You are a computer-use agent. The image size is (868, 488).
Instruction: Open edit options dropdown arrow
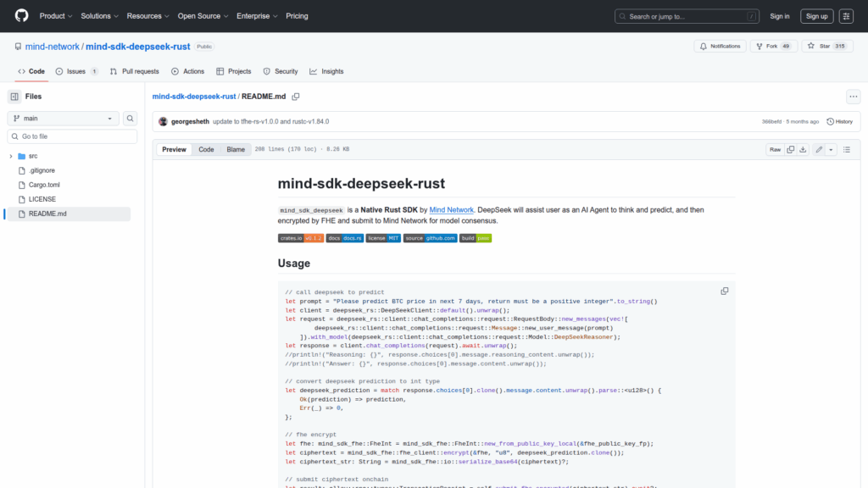(x=831, y=149)
